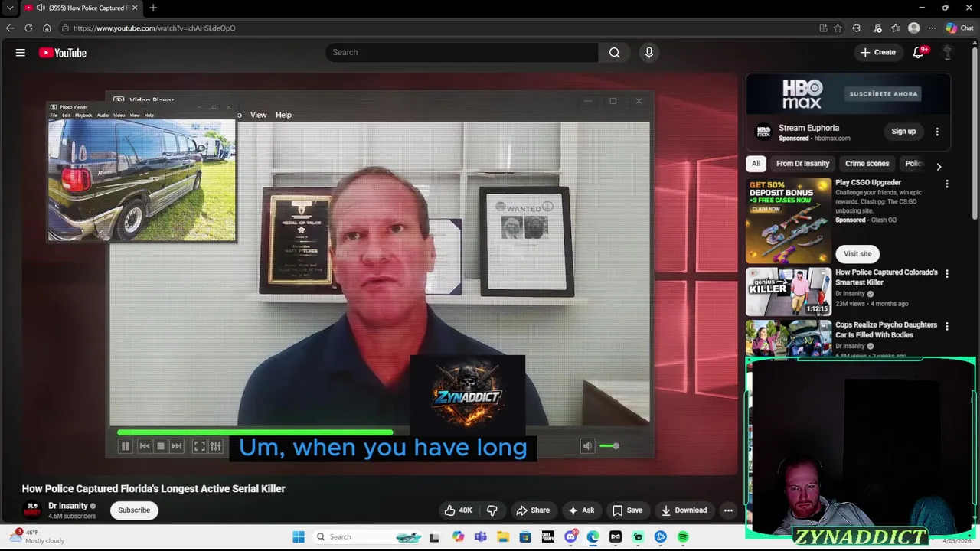This screenshot has height=551, width=980.
Task: Open the YouTube guide hamburger menu
Action: pyautogui.click(x=21, y=53)
